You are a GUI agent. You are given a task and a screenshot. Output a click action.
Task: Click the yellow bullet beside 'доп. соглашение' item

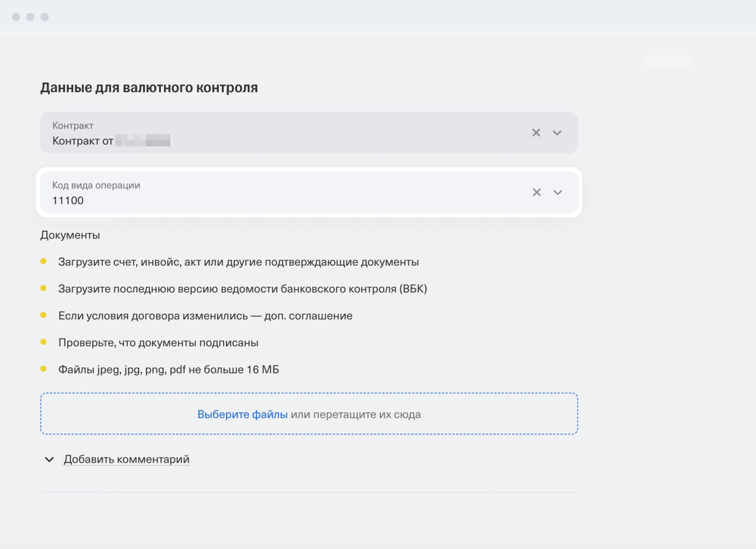pyautogui.click(x=44, y=315)
